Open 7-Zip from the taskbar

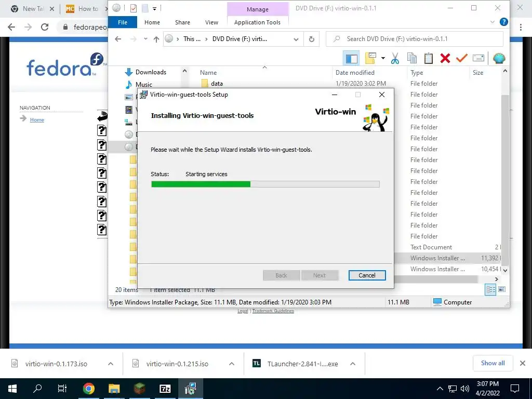pos(165,389)
